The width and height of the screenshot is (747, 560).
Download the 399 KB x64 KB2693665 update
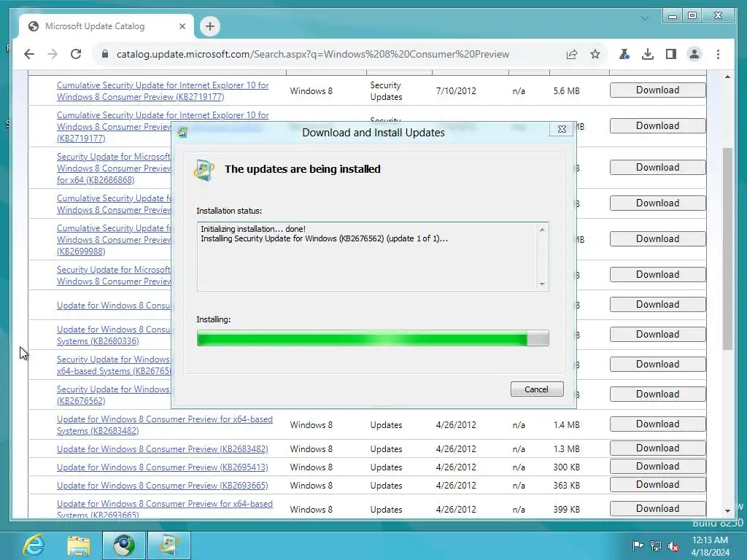click(x=657, y=508)
